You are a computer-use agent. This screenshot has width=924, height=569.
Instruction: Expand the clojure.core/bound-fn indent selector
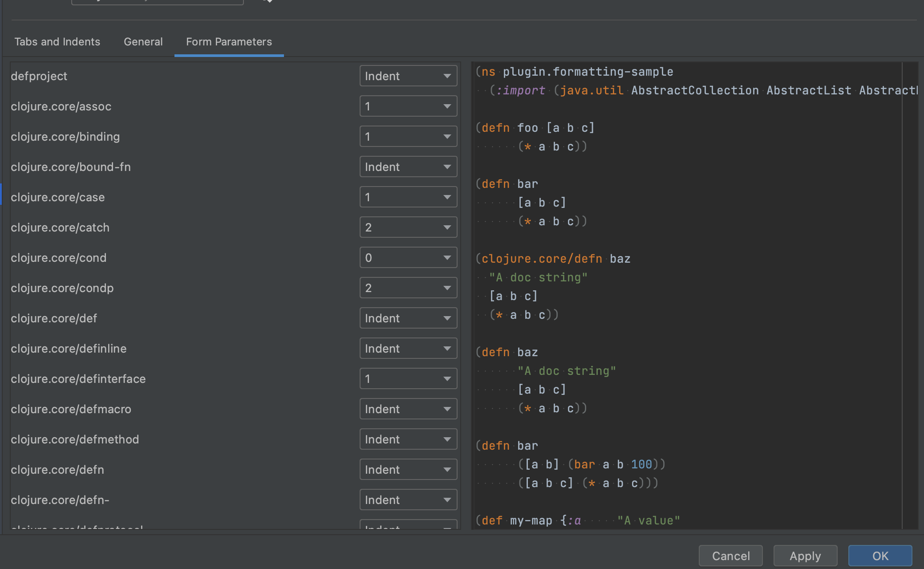click(408, 167)
